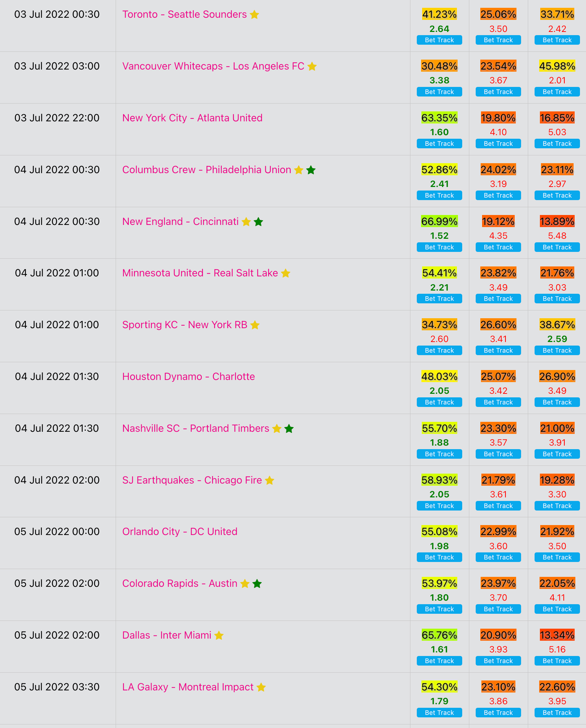Click the gold star next to Vancouver Whitecaps - Los Angeles FC
This screenshot has height=728, width=586.
pos(312,66)
